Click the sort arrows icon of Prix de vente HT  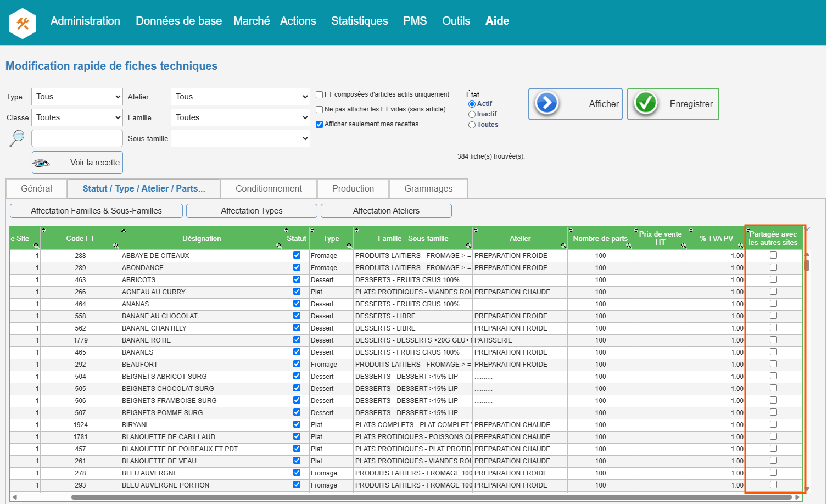coord(636,231)
